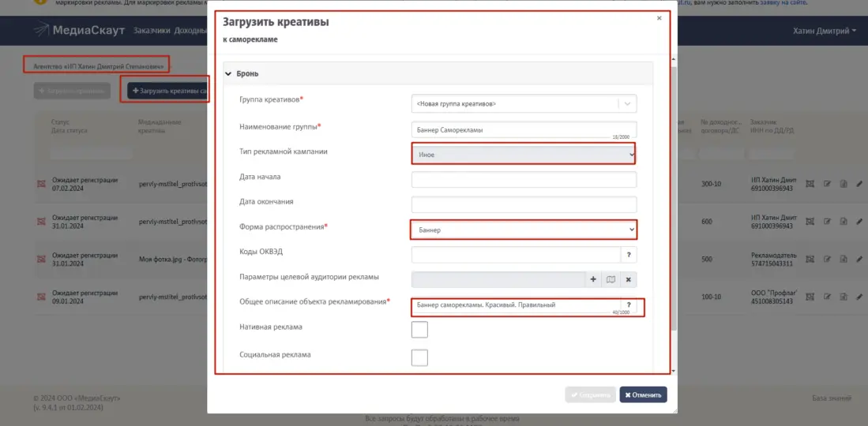Click the red status icon for the 07.02.2024 row
The image size is (868, 426).
[x=42, y=185]
